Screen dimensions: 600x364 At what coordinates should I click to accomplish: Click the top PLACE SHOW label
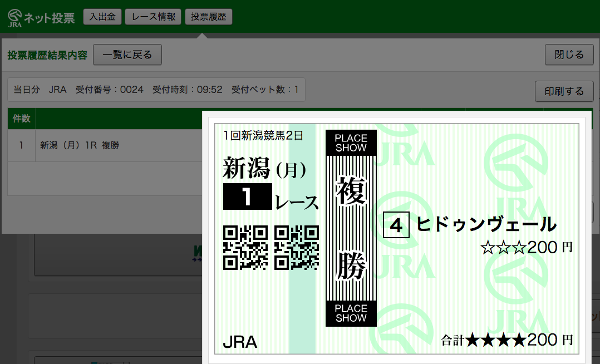pyautogui.click(x=351, y=143)
